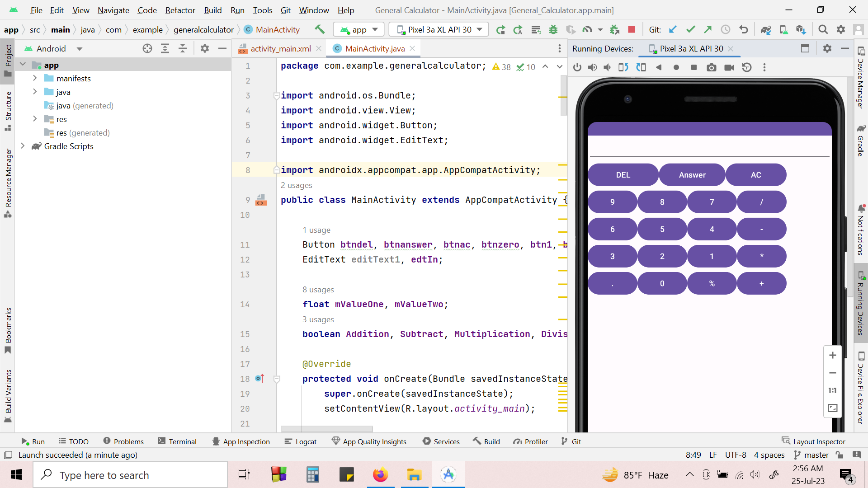Open the search everywhere magnifier icon
This screenshot has width=868, height=488.
click(x=823, y=30)
